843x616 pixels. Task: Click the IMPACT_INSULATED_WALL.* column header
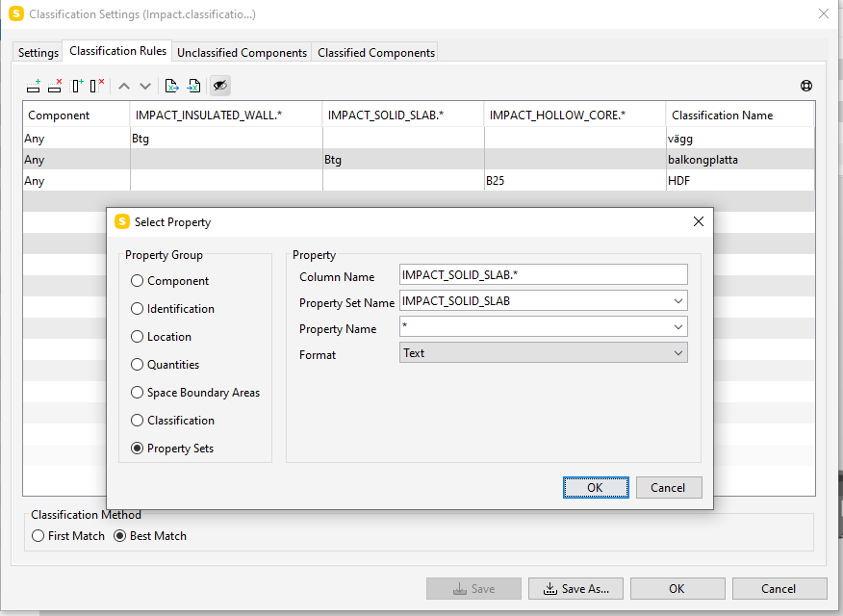point(226,115)
